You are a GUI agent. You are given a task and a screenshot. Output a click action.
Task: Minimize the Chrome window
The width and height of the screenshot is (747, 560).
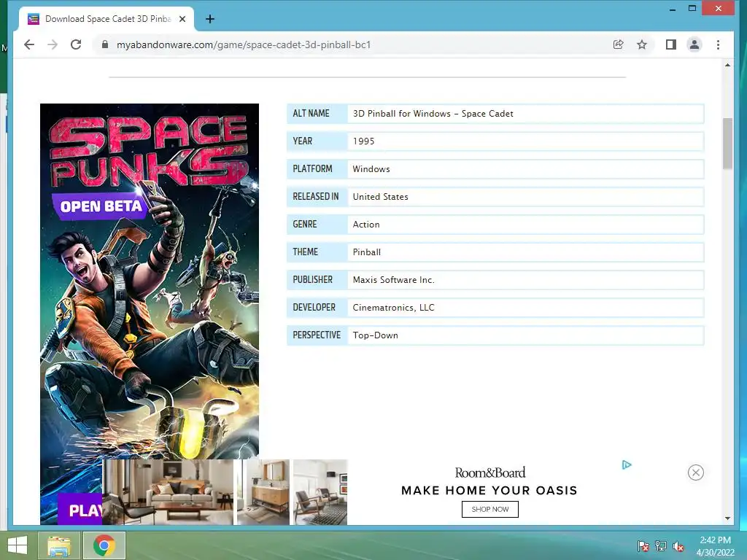coord(672,9)
